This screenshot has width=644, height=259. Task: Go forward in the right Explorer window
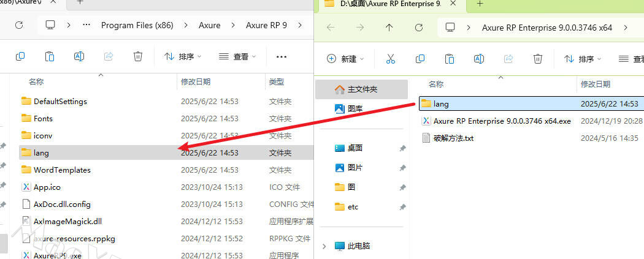(x=360, y=28)
